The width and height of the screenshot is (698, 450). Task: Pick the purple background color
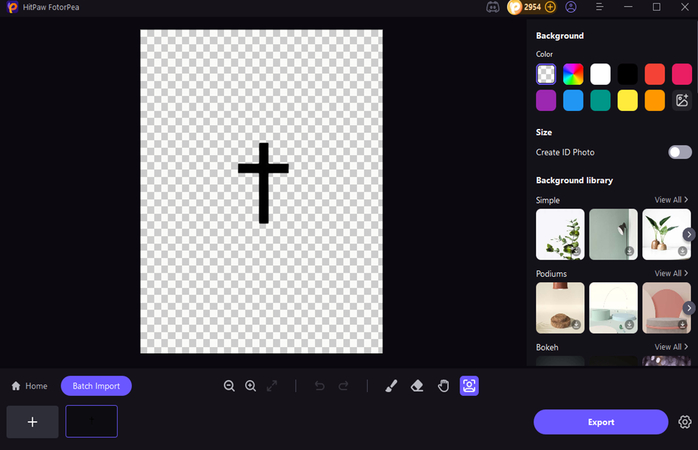click(x=546, y=100)
